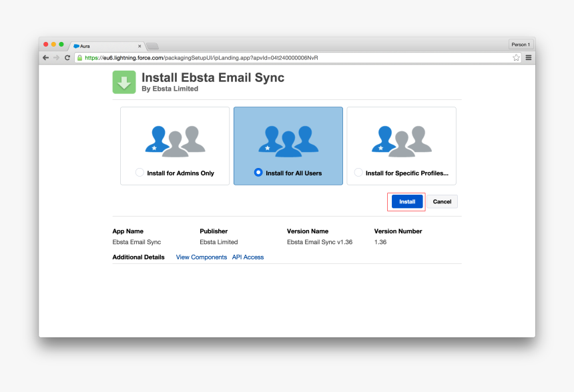The image size is (574, 392).
Task: Click the 1.36 version number value
Action: [380, 242]
